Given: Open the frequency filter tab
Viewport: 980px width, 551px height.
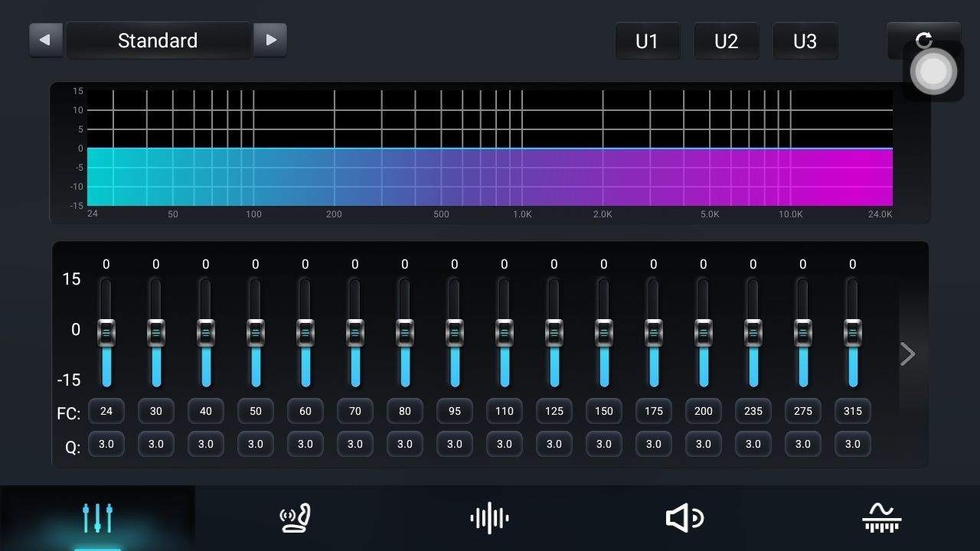Looking at the screenshot, I should pyautogui.click(x=881, y=518).
